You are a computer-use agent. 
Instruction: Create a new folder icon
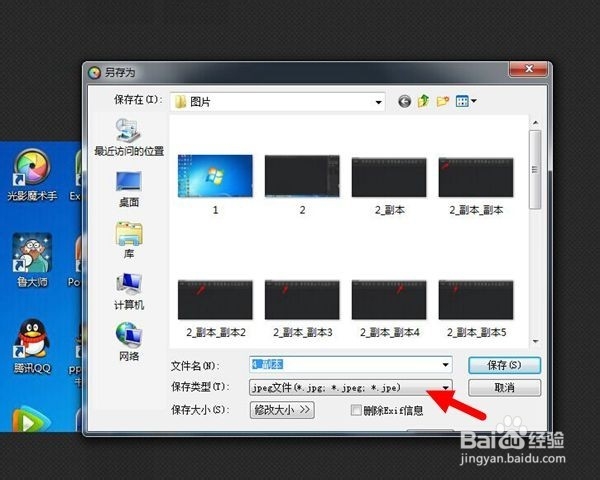[443, 101]
